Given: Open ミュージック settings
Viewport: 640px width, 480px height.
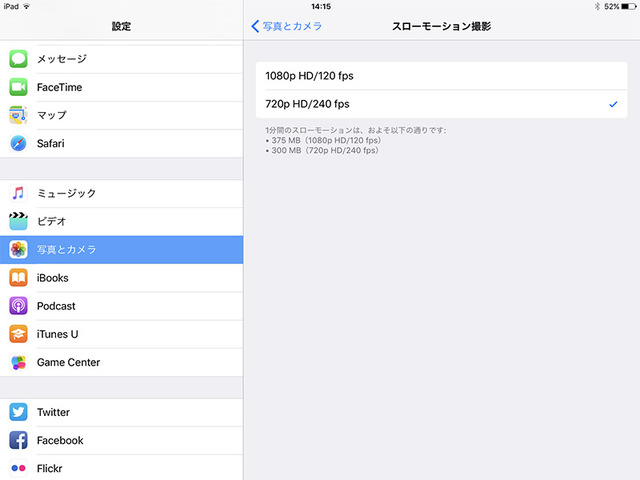Looking at the screenshot, I should coord(122,193).
